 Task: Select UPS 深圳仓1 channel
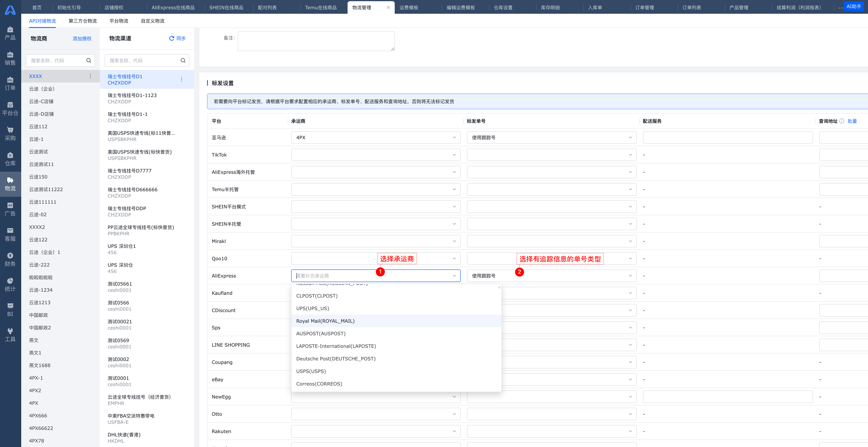(147, 249)
